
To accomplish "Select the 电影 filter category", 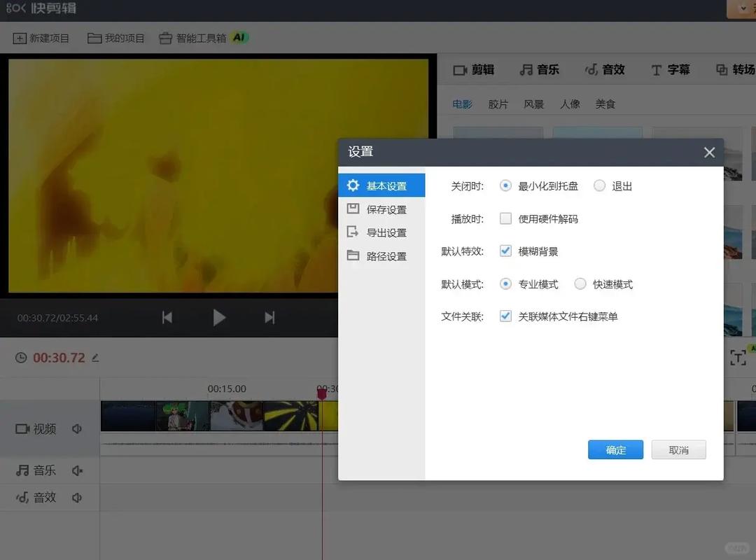I will pos(463,104).
